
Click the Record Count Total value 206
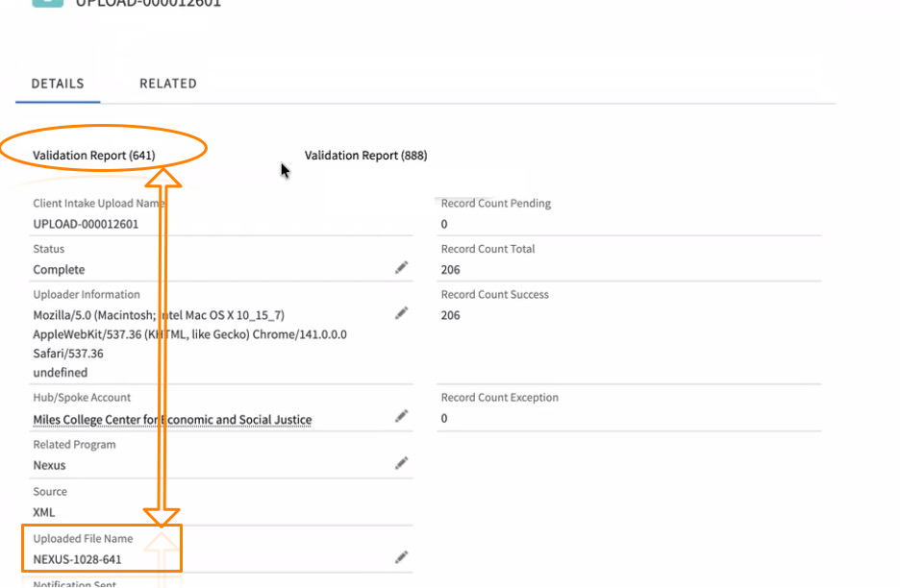[451, 270]
